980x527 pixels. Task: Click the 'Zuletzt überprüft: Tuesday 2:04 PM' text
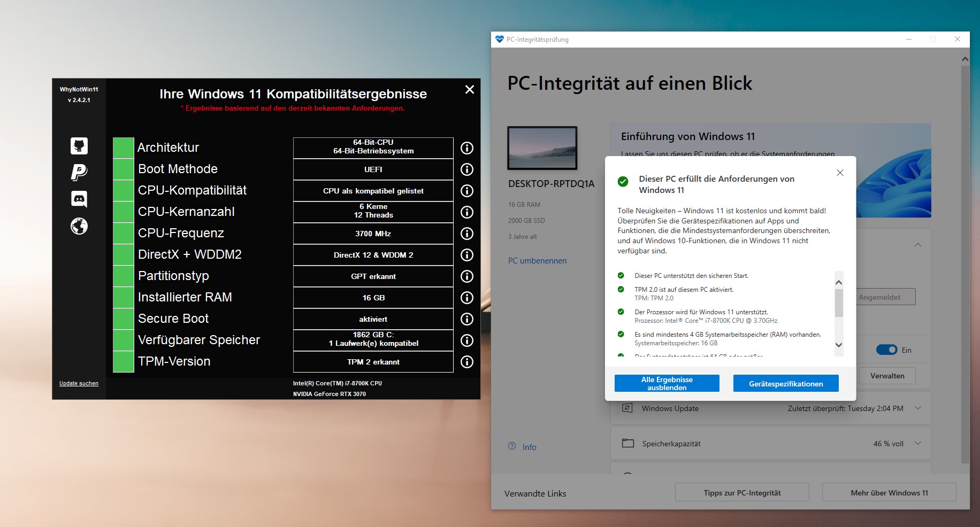click(845, 408)
